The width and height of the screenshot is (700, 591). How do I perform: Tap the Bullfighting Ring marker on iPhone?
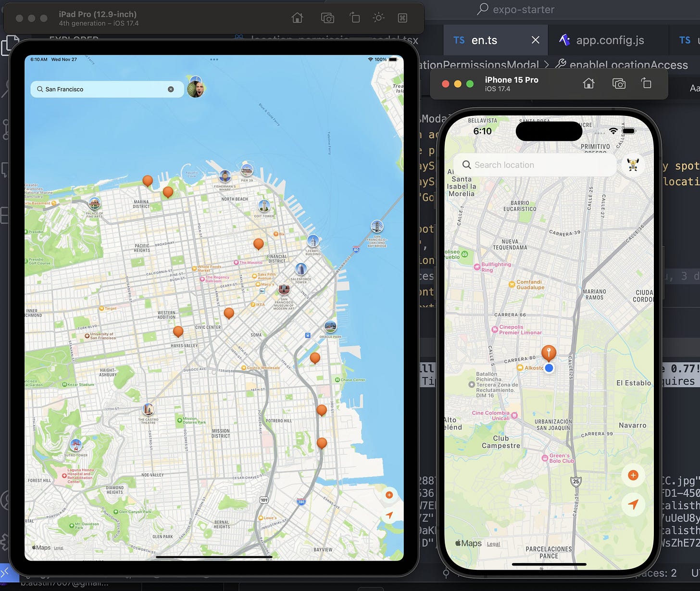pyautogui.click(x=477, y=266)
